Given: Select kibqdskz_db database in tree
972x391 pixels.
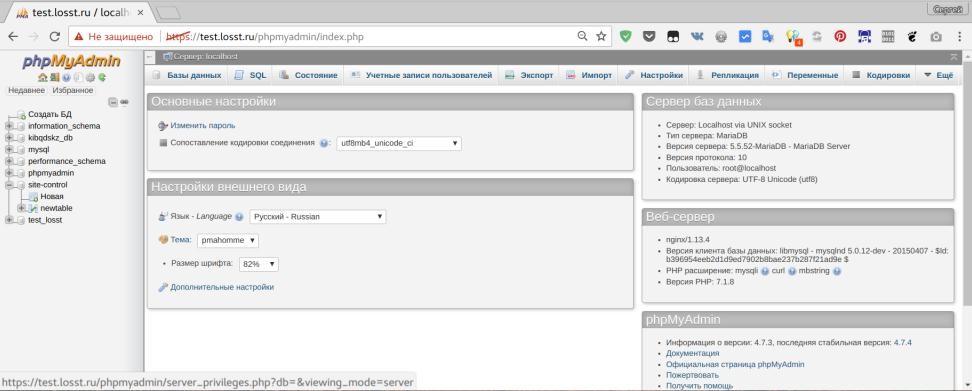Looking at the screenshot, I should [50, 138].
